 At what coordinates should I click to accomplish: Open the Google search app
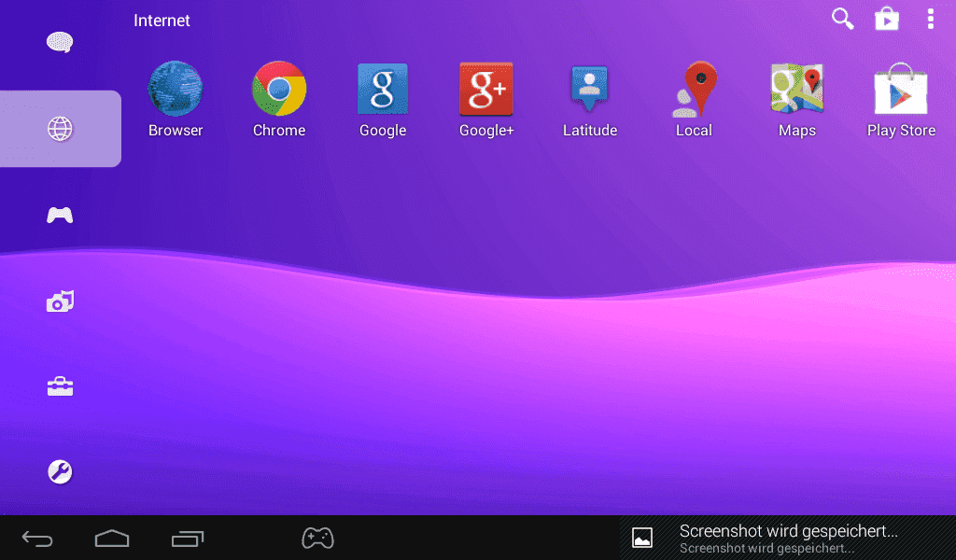(383, 99)
